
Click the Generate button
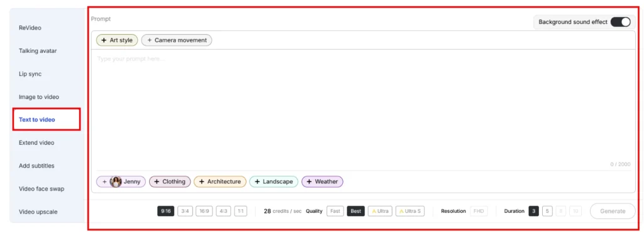pyautogui.click(x=613, y=211)
